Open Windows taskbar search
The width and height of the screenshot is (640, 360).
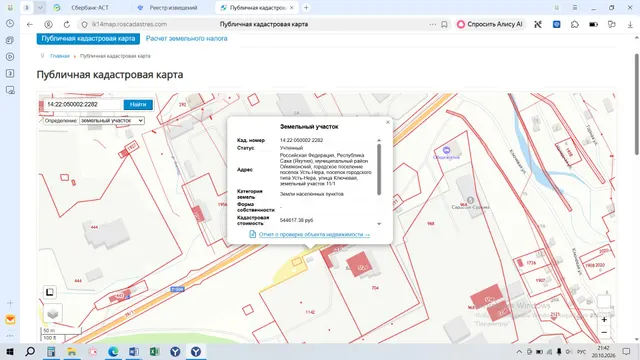click(30, 352)
